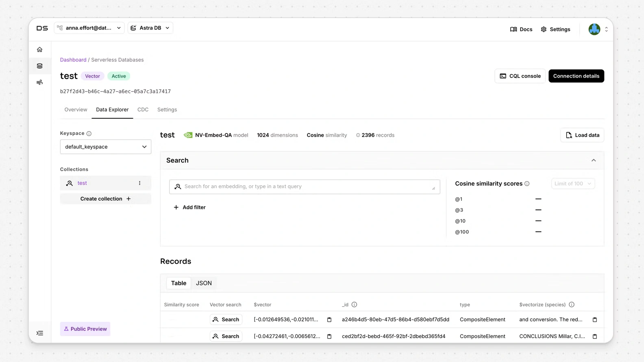This screenshot has height=362, width=644.
Task: Copy the first row's $vector value
Action: [329, 320]
